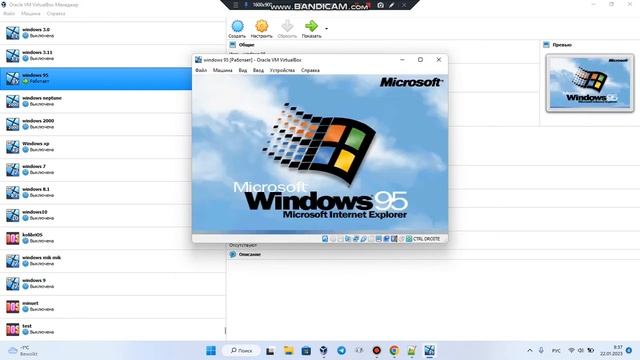The image size is (640, 360).
Task: Click the host key text in the VM status bar
Action: coord(427,239)
